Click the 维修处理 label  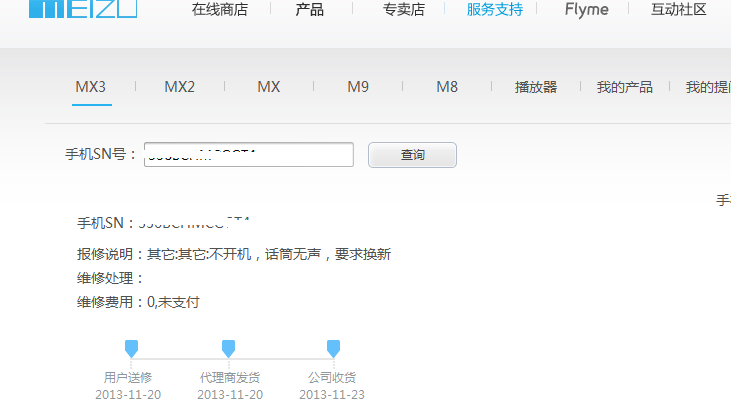coord(110,278)
